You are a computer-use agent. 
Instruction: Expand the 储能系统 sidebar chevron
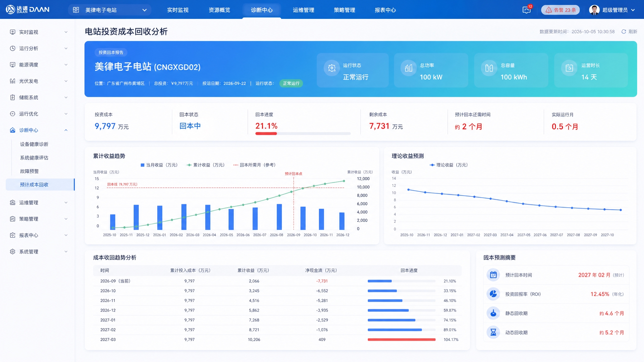pyautogui.click(x=66, y=97)
